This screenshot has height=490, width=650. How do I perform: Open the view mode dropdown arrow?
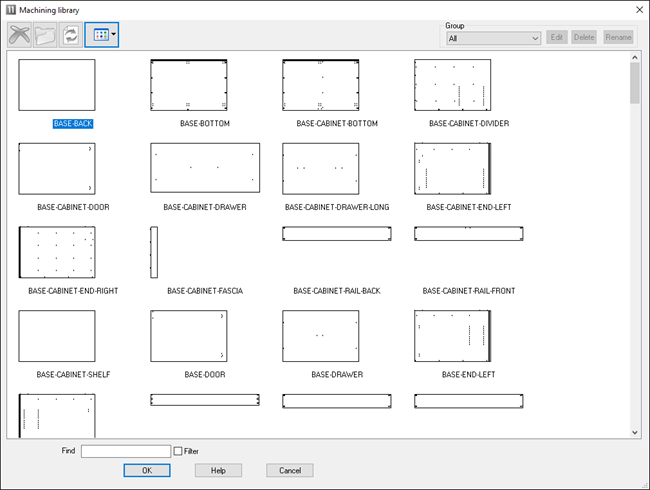pyautogui.click(x=113, y=34)
